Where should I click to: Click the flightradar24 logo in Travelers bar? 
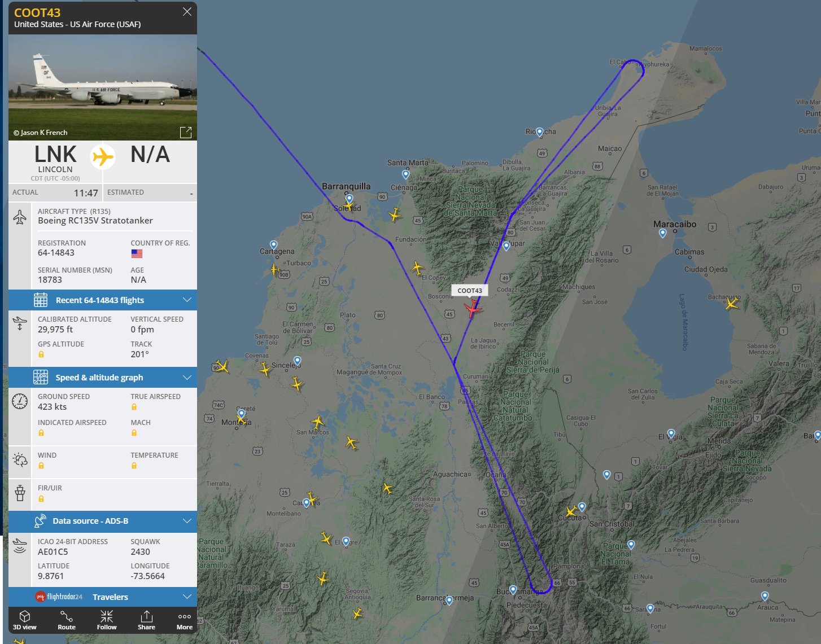[x=59, y=597]
